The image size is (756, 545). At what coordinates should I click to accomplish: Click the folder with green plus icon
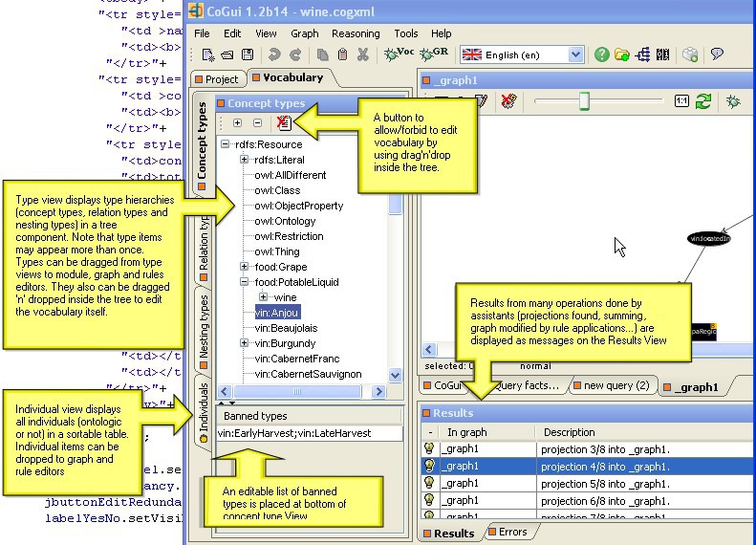coord(622,54)
